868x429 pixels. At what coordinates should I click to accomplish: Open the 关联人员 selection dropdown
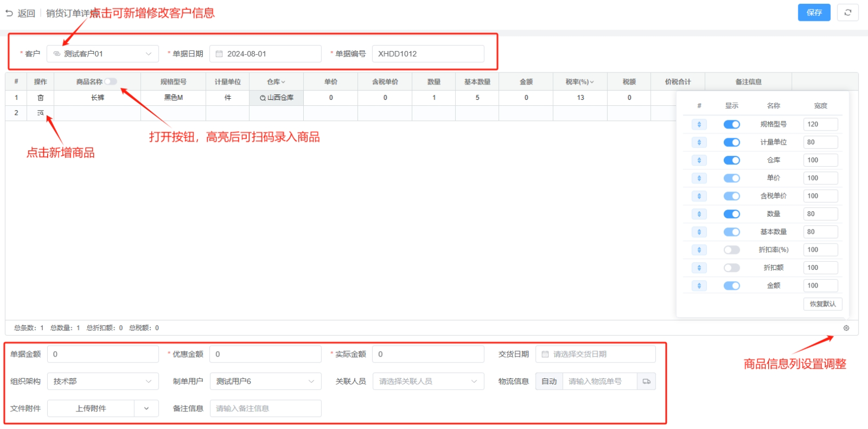(x=428, y=381)
